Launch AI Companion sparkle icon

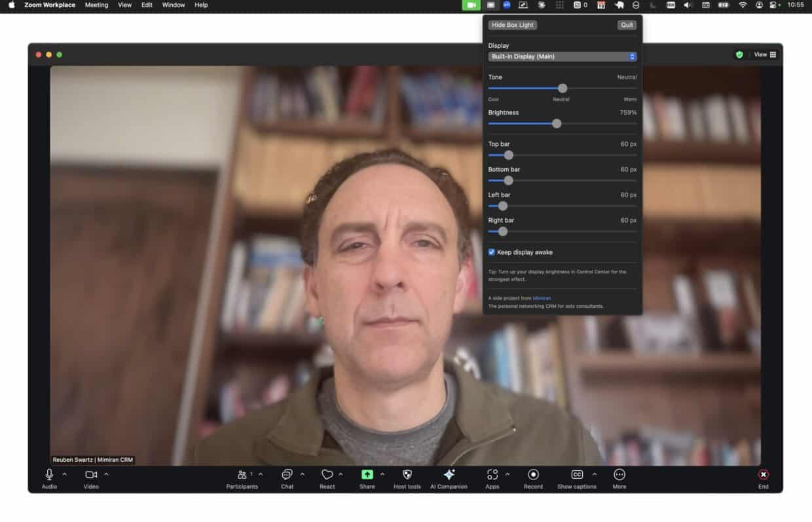click(449, 475)
